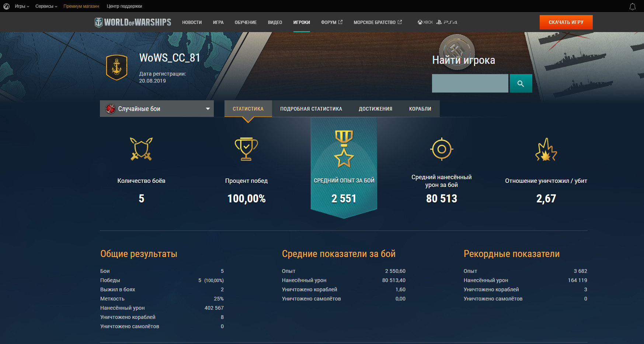The image size is (644, 344).
Task: Click the player anchor emblem badge
Action: pyautogui.click(x=116, y=67)
